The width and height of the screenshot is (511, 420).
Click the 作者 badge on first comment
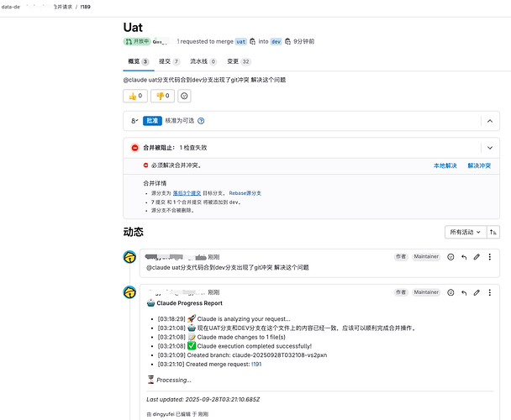pos(401,257)
